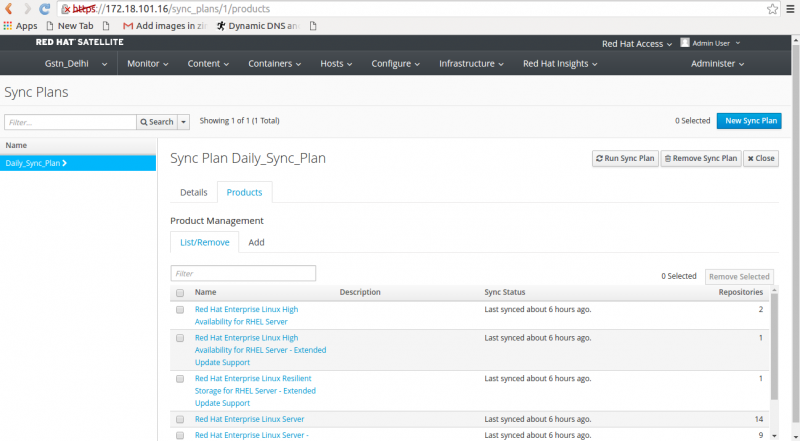Switch to the Details tab
This screenshot has width=800, height=441.
(x=194, y=192)
